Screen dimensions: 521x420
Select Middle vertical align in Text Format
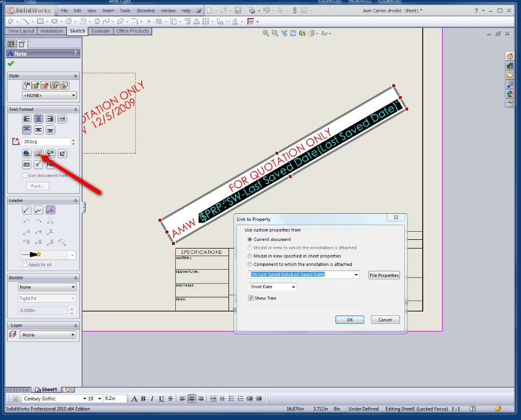pos(39,130)
